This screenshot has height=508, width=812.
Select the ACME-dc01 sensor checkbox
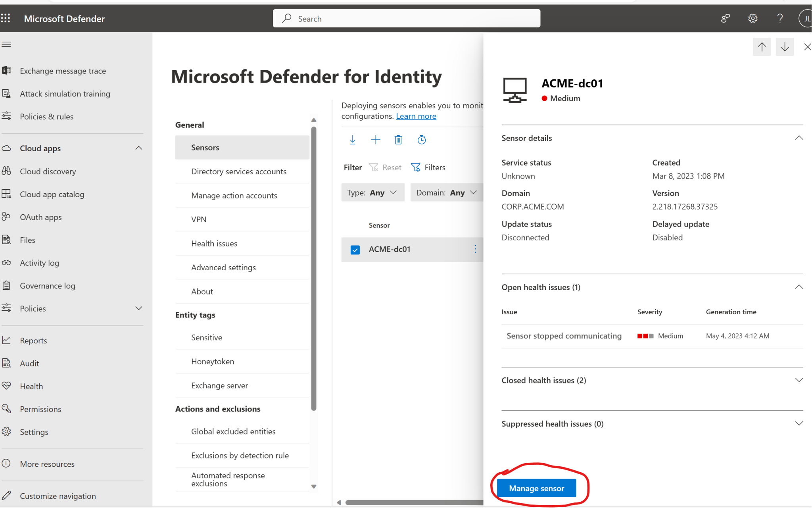(354, 249)
